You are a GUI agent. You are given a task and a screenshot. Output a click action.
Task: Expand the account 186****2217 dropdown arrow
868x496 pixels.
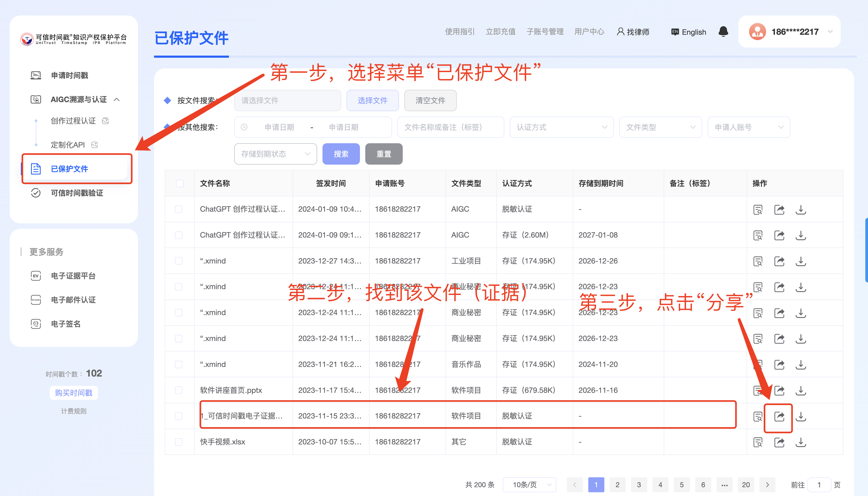831,32
